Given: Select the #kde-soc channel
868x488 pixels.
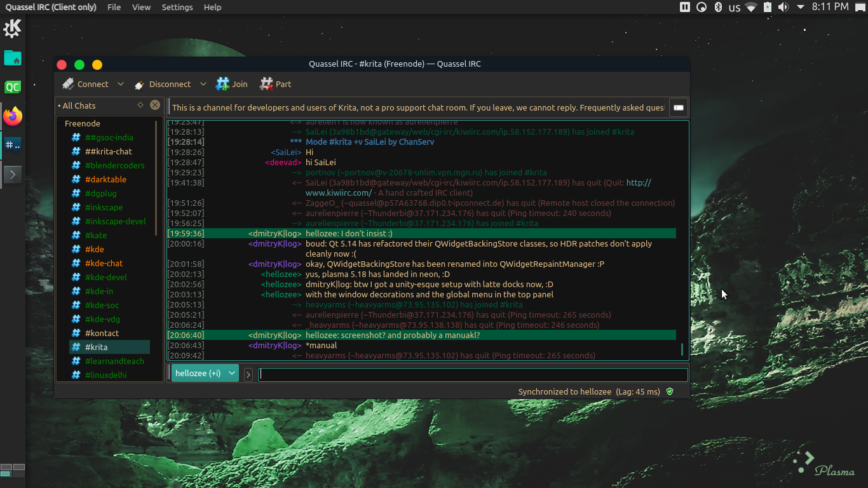Looking at the screenshot, I should coord(102,305).
